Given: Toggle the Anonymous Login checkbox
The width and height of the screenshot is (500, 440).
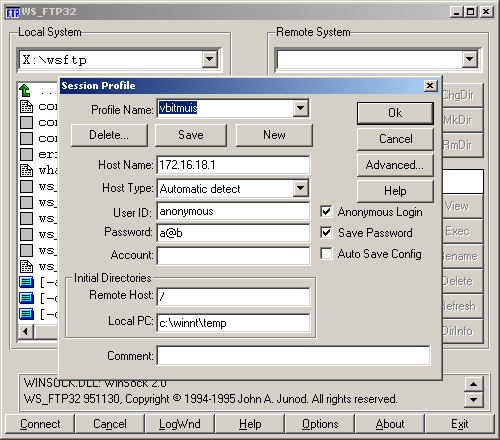Looking at the screenshot, I should click(326, 212).
